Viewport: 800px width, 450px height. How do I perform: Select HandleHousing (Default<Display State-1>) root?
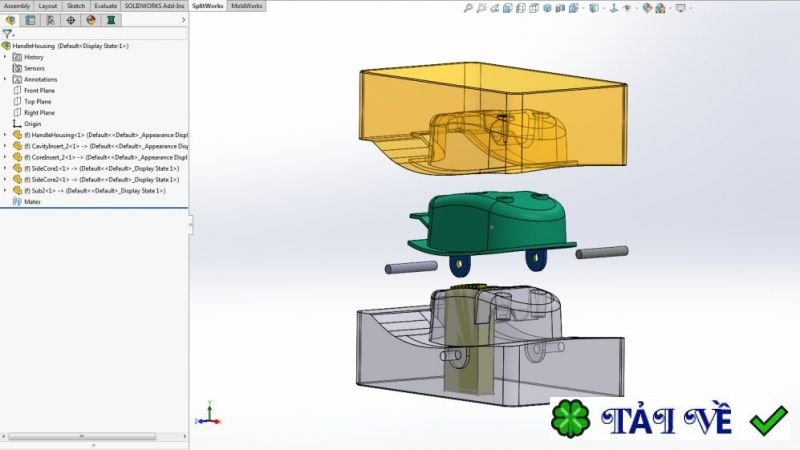click(70, 46)
